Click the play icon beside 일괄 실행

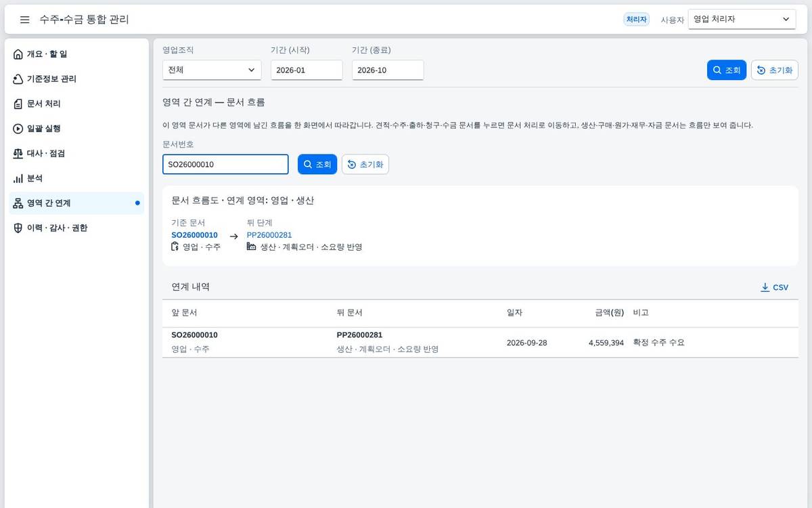coord(18,129)
